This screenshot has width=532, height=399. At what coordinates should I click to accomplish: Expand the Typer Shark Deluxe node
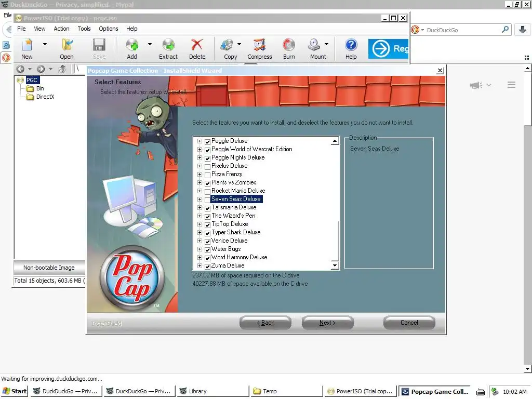tap(200, 232)
